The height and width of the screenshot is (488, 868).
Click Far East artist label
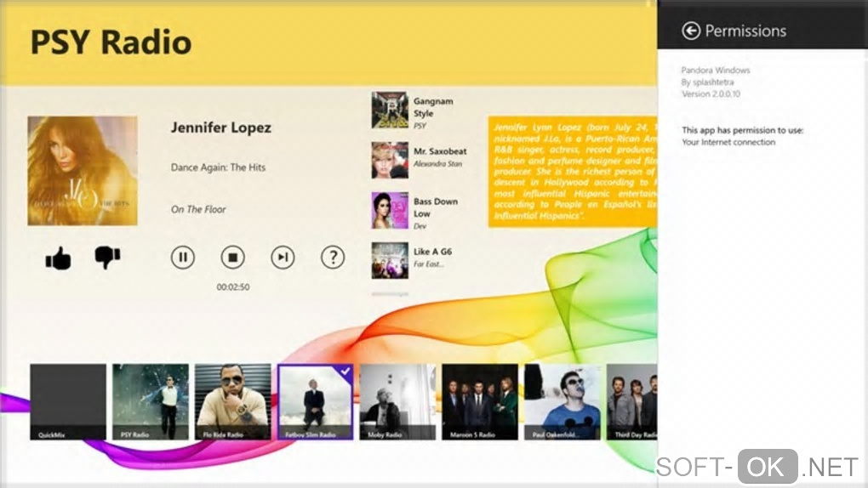click(x=428, y=264)
